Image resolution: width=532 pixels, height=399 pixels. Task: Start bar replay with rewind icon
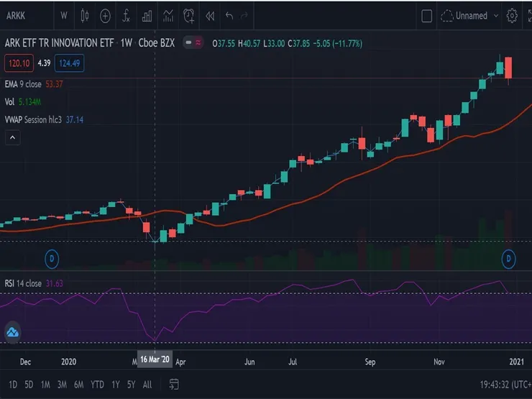point(210,16)
